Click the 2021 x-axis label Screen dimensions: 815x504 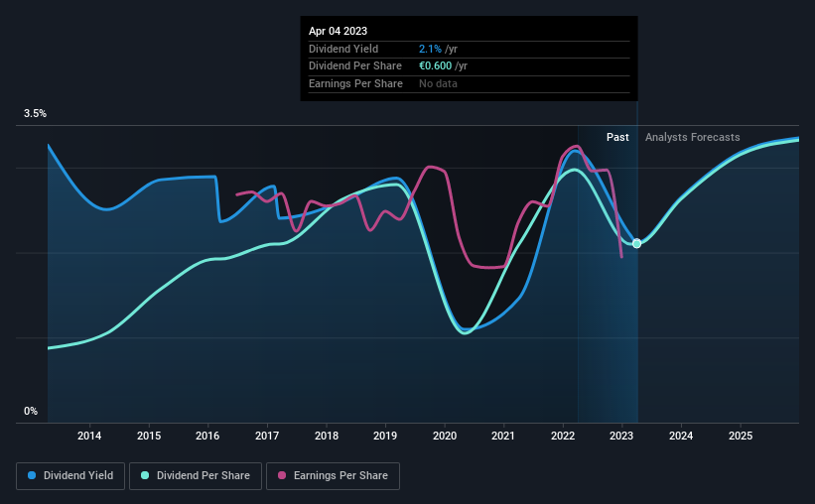coord(503,436)
